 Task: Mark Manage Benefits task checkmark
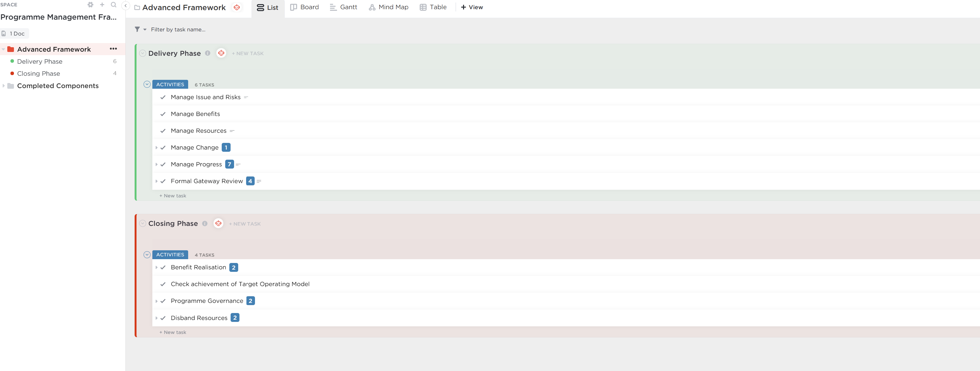(x=163, y=114)
